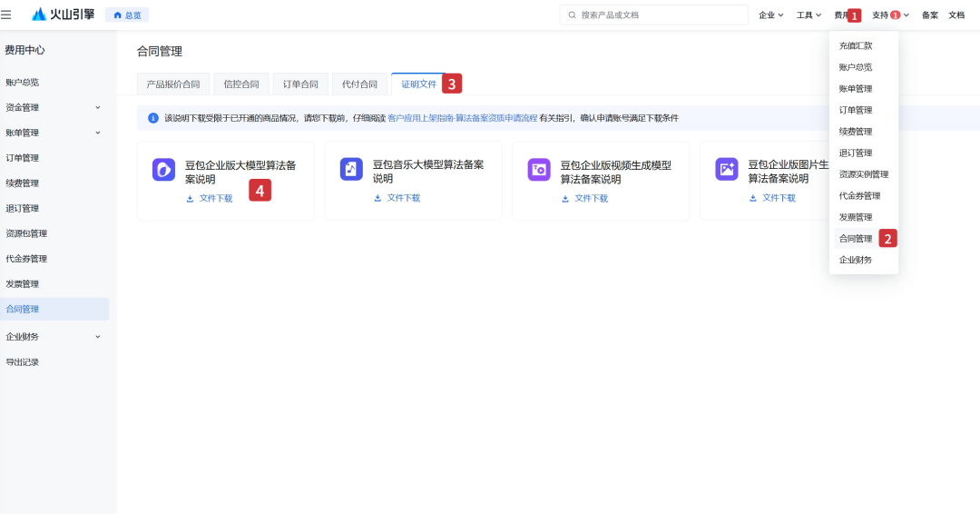Click the 总览 home button
Viewport: 980px width, 514px height.
(127, 15)
